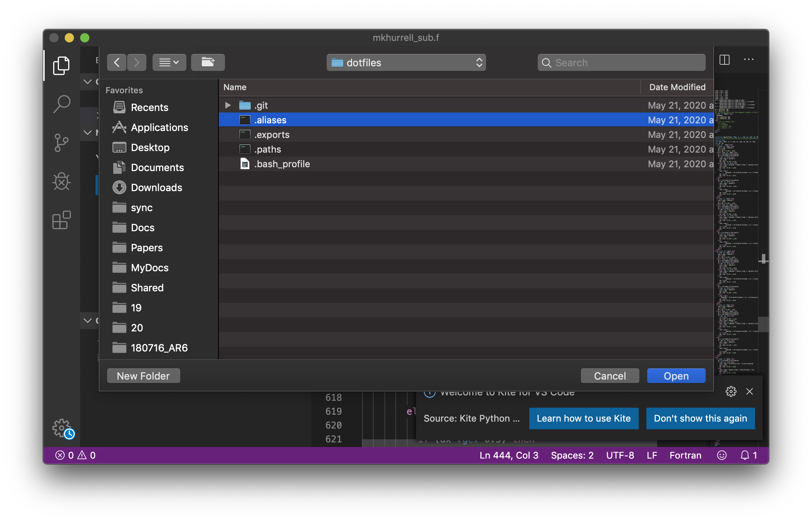Screen dimensions: 812x521
Task: Select the .bash_profile file
Action: point(282,164)
